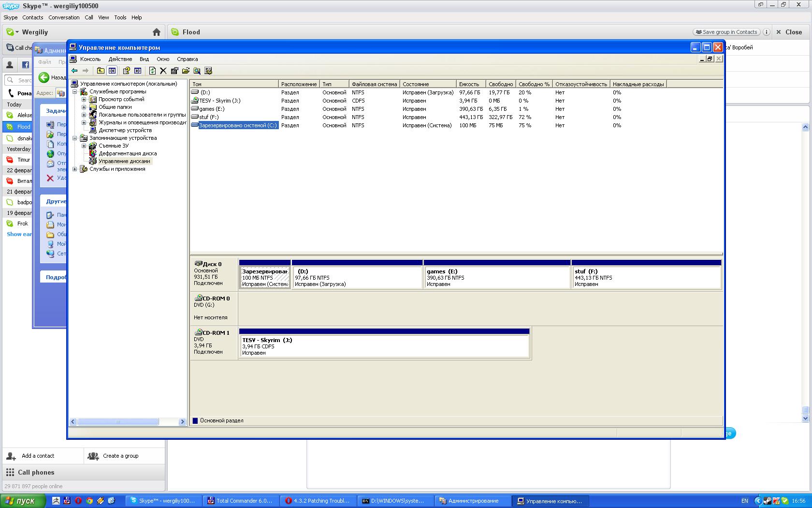Open the Вид menu
812x508 pixels.
point(144,59)
